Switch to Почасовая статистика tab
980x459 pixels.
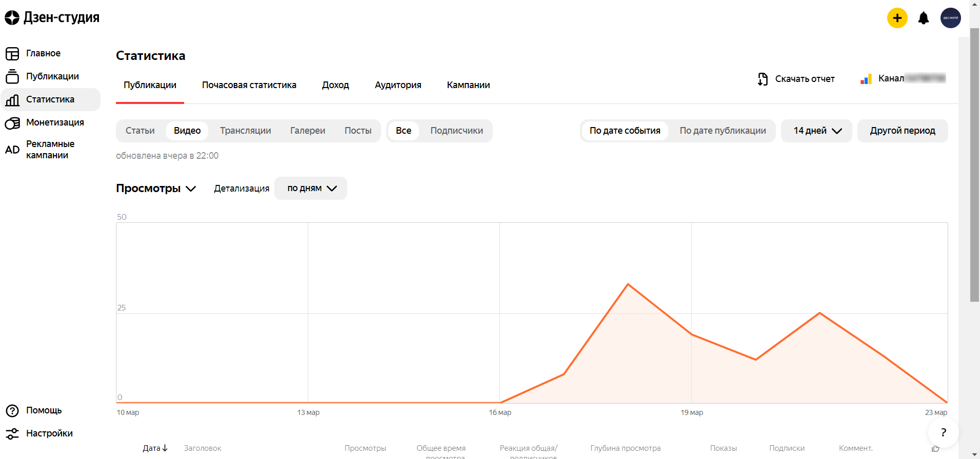(x=249, y=85)
